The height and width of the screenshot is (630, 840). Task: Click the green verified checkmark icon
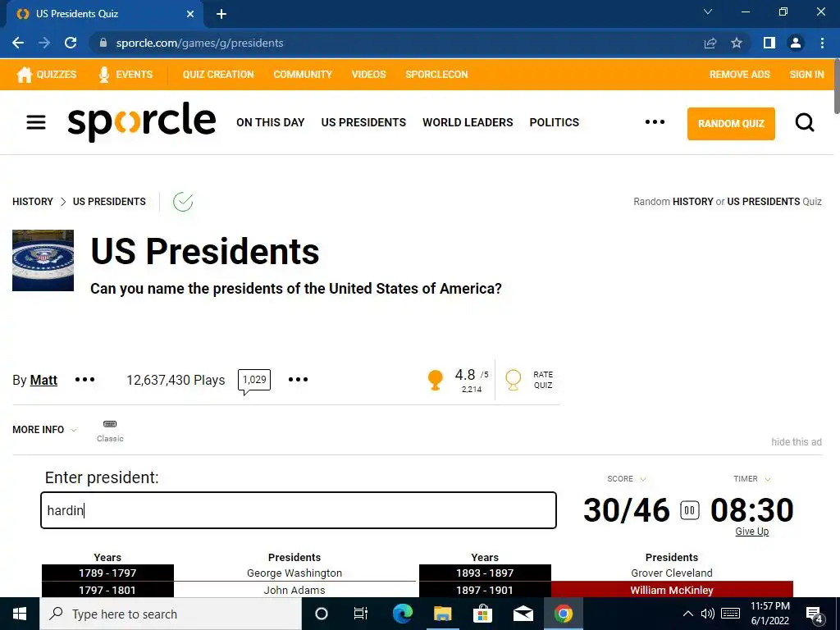pos(183,202)
